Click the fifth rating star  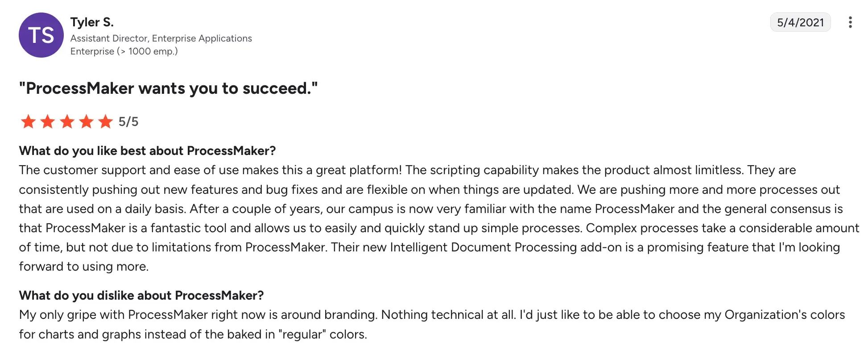106,121
